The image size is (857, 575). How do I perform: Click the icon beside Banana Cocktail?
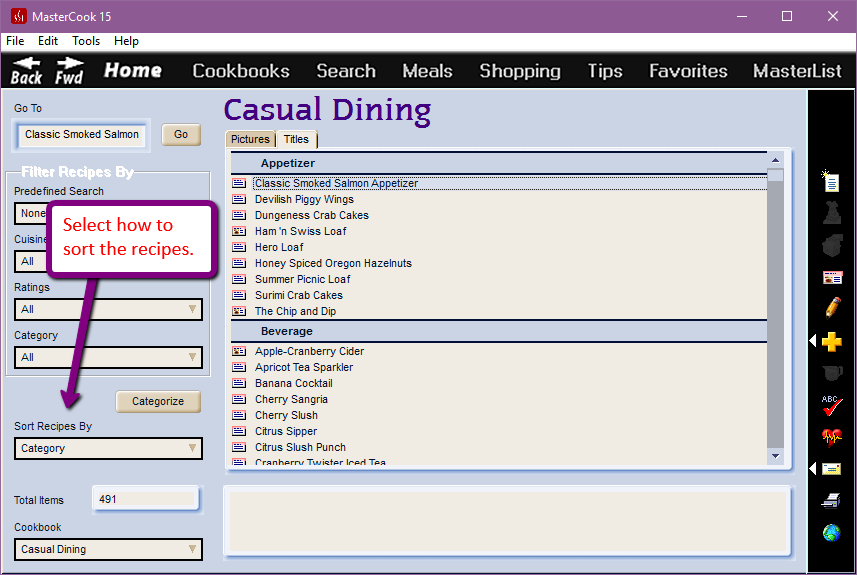point(239,383)
